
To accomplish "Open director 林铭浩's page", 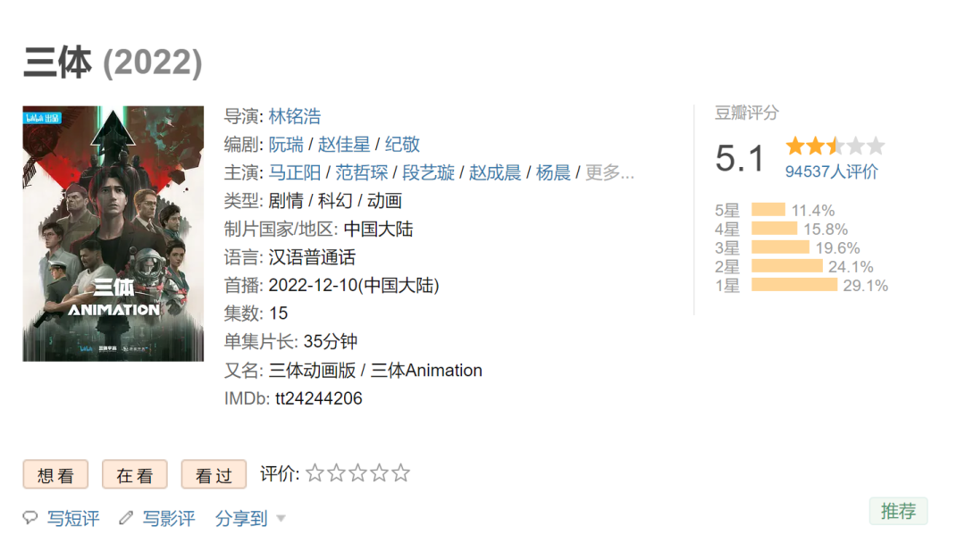I will pos(294,116).
